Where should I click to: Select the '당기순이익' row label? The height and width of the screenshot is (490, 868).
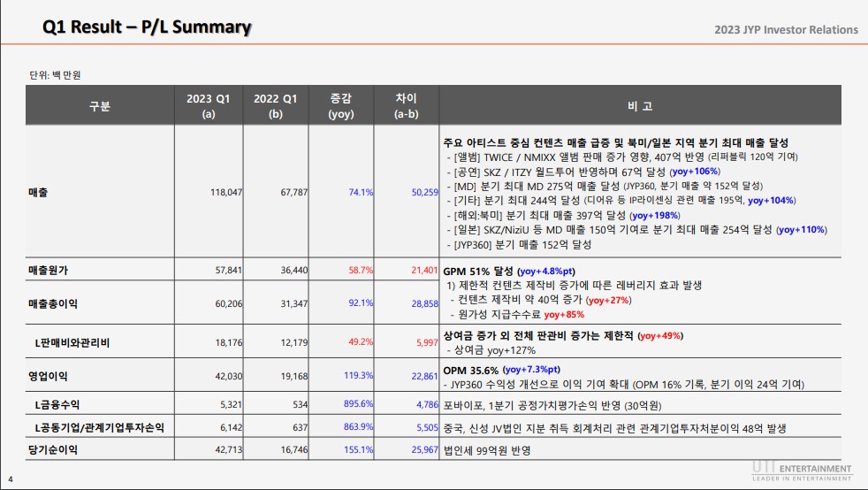53,449
